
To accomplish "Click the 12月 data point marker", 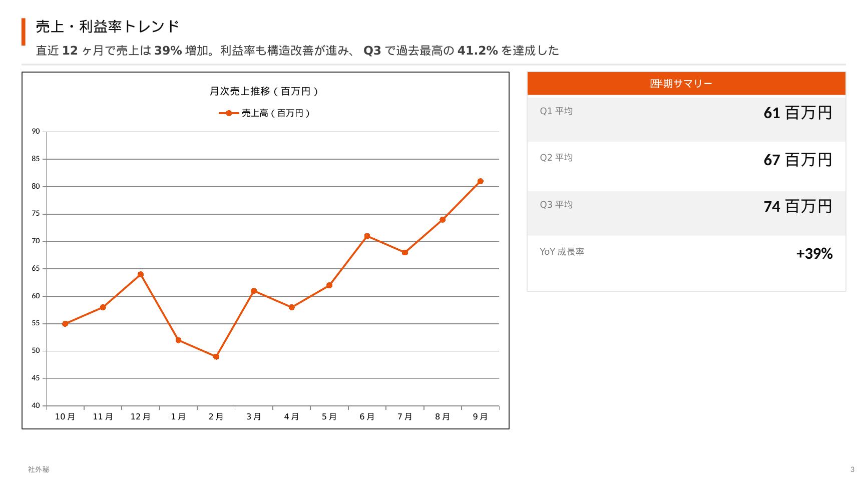I will coord(141,274).
